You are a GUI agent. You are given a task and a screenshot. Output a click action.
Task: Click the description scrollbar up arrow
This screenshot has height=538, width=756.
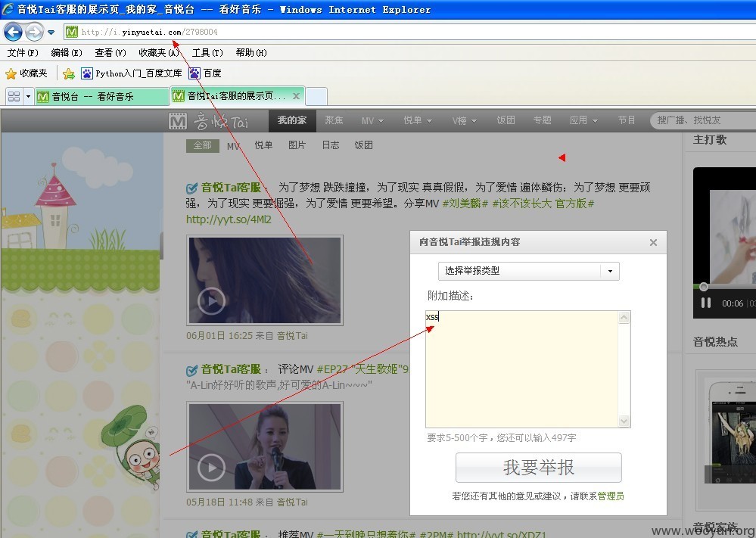point(624,317)
